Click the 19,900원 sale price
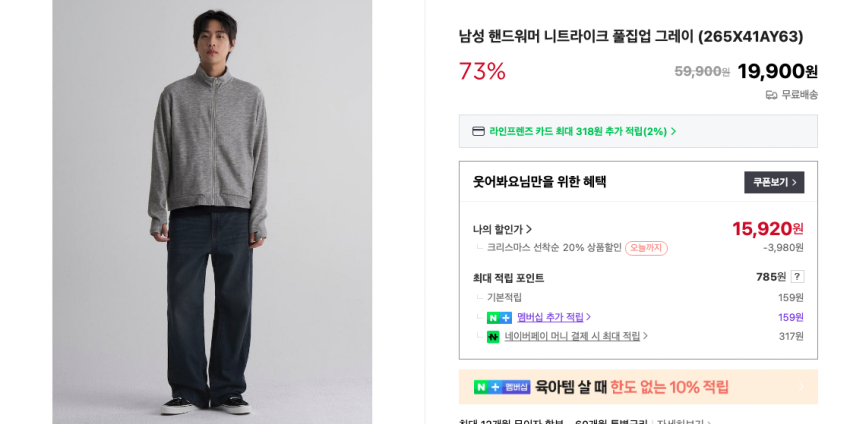 click(777, 71)
